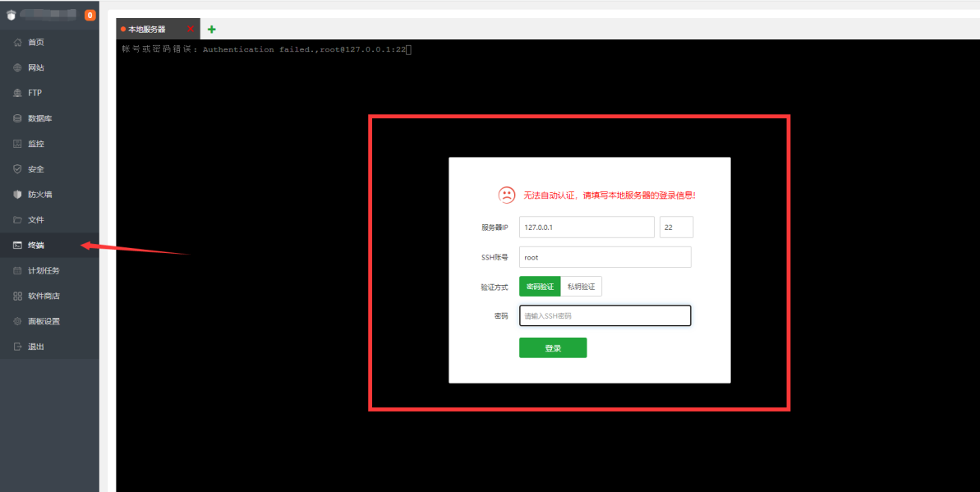Select the 网站 (Websites) sidebar icon

coord(33,67)
